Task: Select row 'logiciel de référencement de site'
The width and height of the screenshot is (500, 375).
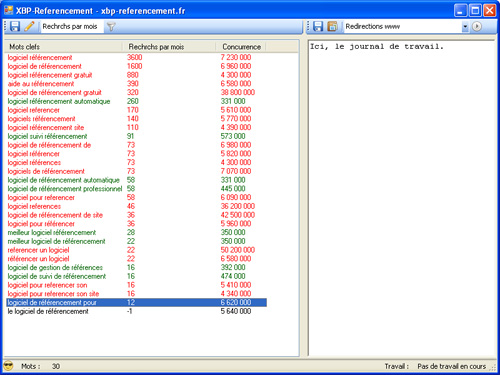Action: pos(136,215)
